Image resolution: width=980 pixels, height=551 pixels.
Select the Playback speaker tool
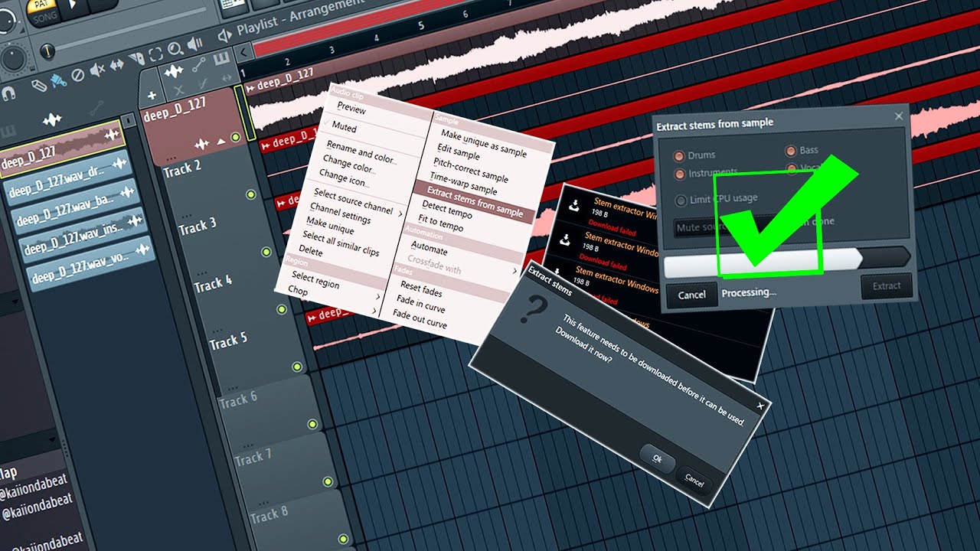point(195,44)
